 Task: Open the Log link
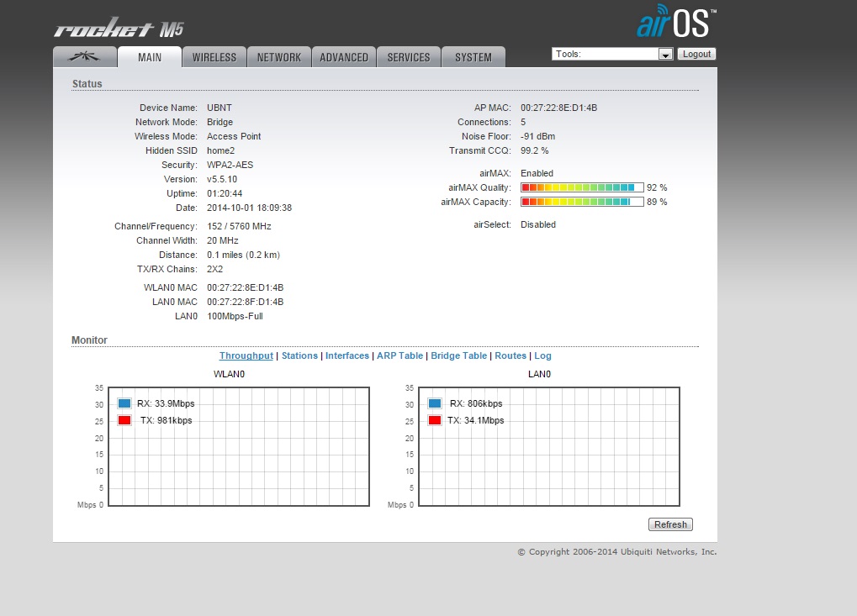click(x=542, y=355)
